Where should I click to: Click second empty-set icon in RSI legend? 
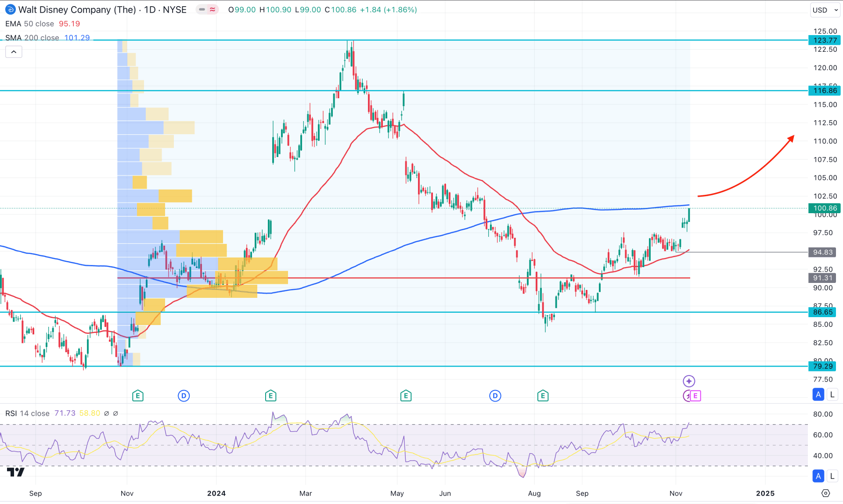115,413
